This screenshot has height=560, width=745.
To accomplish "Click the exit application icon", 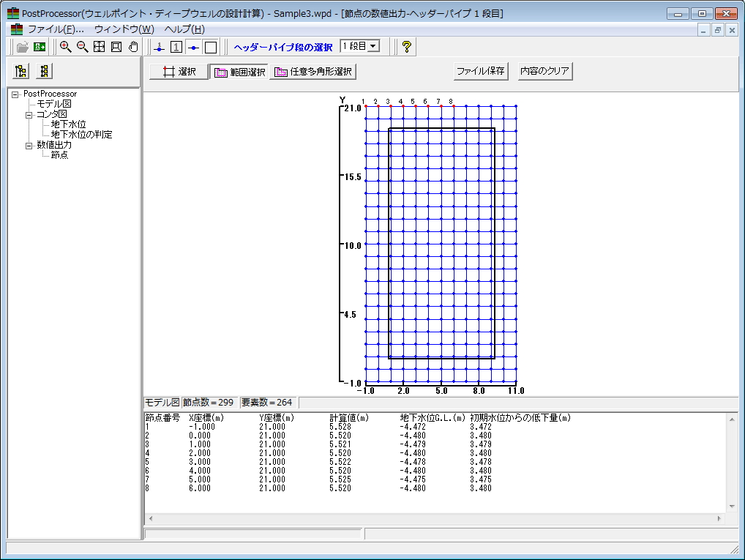I will (40, 47).
